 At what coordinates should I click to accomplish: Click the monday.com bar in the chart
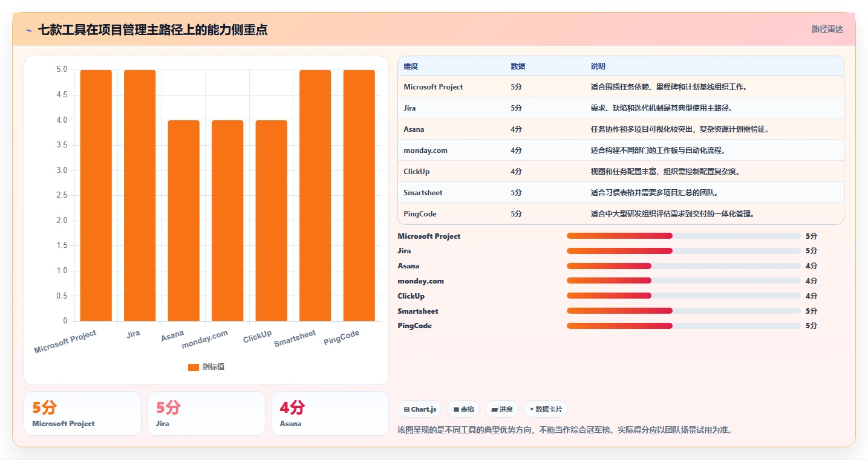coord(227,221)
